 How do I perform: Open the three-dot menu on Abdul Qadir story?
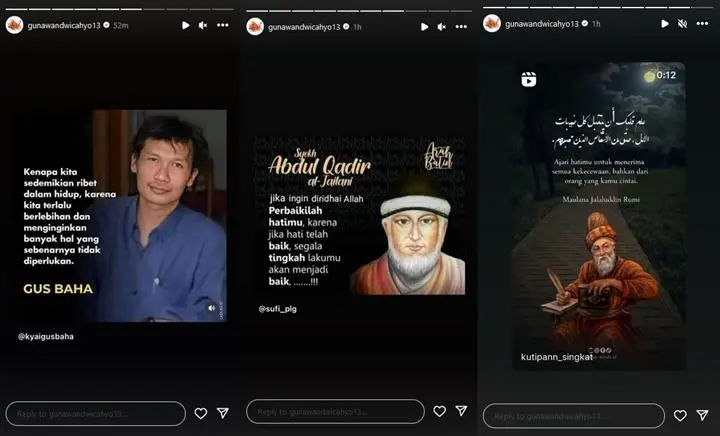pyautogui.click(x=461, y=26)
